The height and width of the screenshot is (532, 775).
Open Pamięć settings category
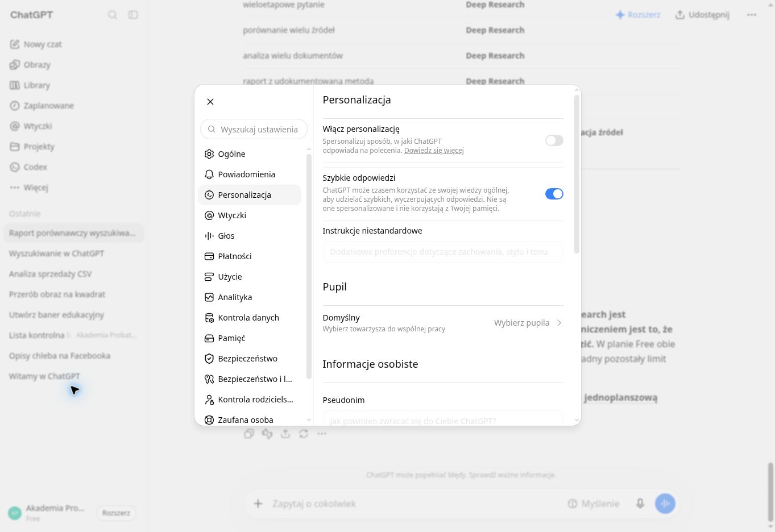(x=250, y=338)
